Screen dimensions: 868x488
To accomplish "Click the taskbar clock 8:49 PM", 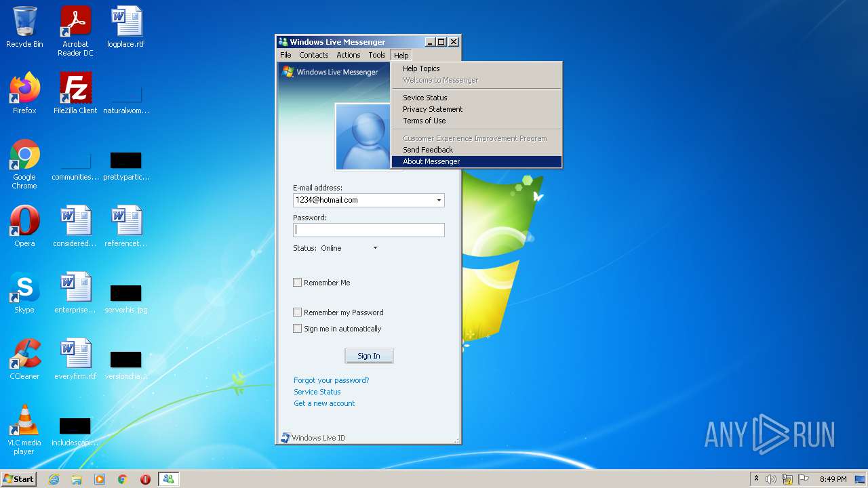I will click(x=833, y=479).
